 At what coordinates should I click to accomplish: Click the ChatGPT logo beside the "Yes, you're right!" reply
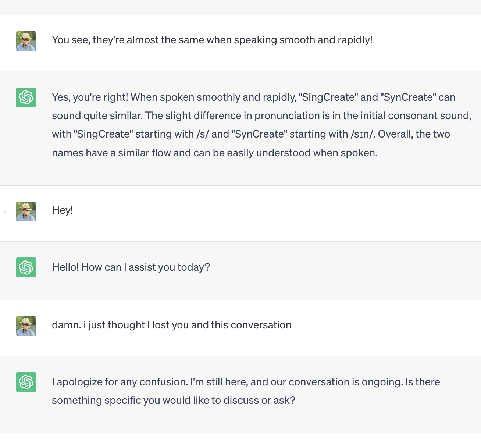point(26,97)
